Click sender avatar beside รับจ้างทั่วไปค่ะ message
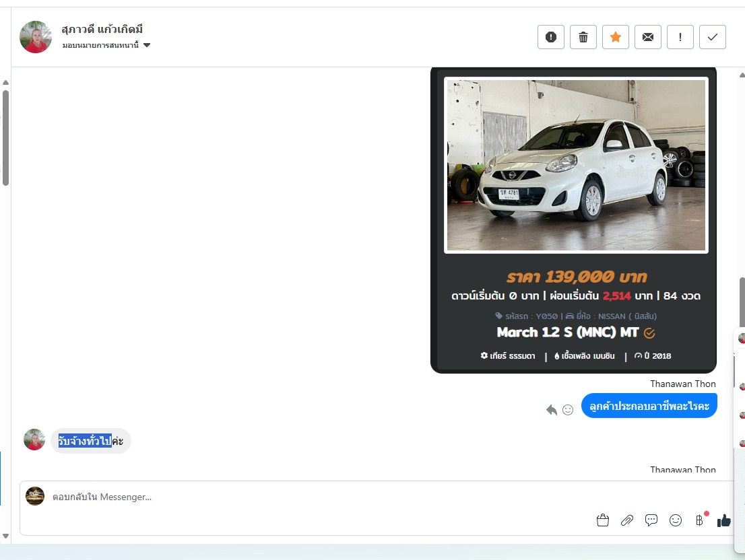Screen dimensions: 745x560 pyautogui.click(x=34, y=440)
